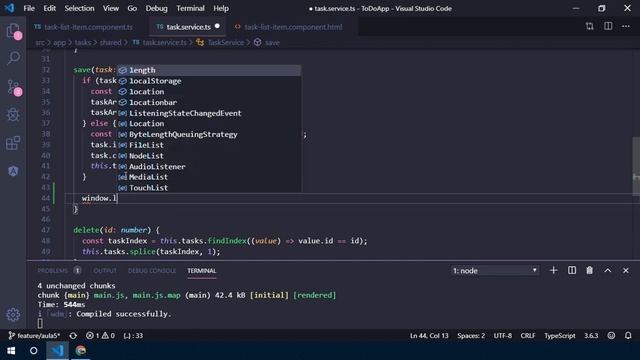The height and width of the screenshot is (360, 640).
Task: Open the '1: node' terminal dropdown
Action: coord(495,270)
